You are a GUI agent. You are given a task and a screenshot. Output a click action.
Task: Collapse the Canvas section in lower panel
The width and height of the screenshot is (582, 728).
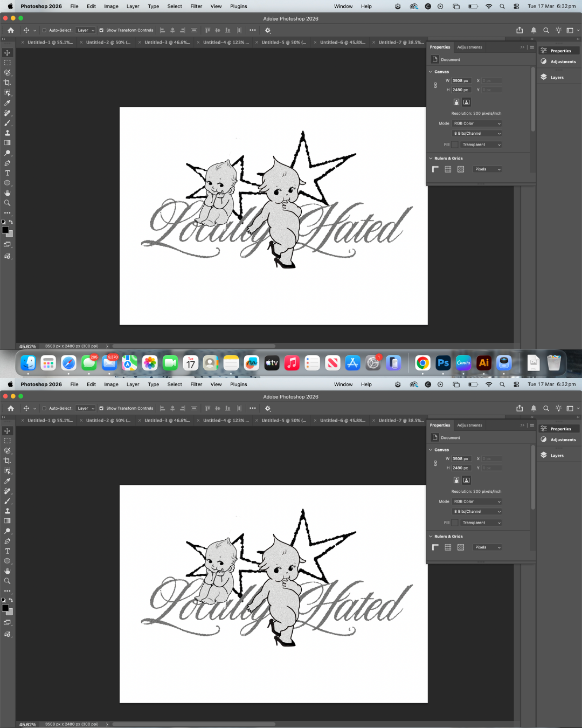(431, 450)
